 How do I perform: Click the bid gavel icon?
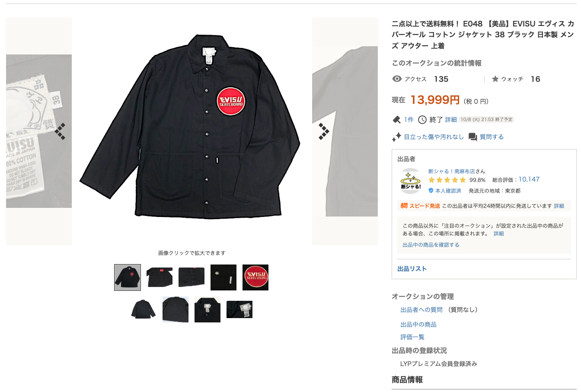pos(396,120)
